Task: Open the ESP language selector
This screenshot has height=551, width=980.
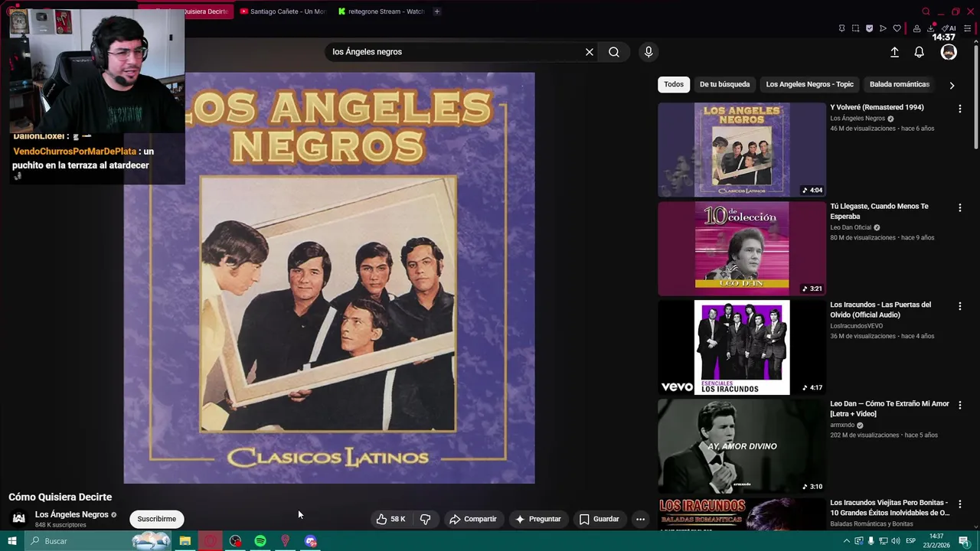Action: coord(910,541)
